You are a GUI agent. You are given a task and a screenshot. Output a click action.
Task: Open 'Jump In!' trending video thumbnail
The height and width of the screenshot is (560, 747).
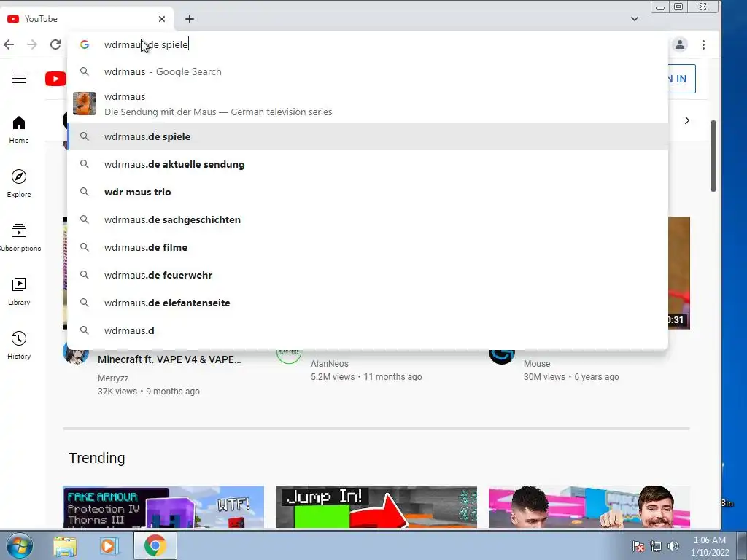click(x=376, y=507)
